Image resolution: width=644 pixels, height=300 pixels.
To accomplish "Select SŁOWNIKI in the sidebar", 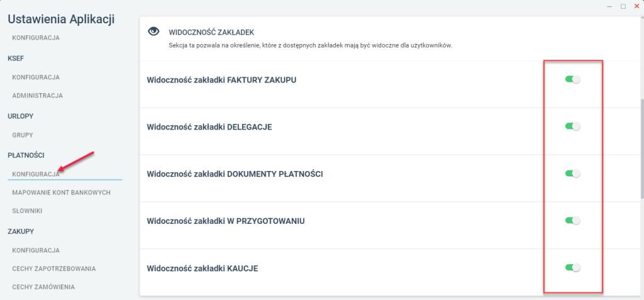I will coord(27,211).
